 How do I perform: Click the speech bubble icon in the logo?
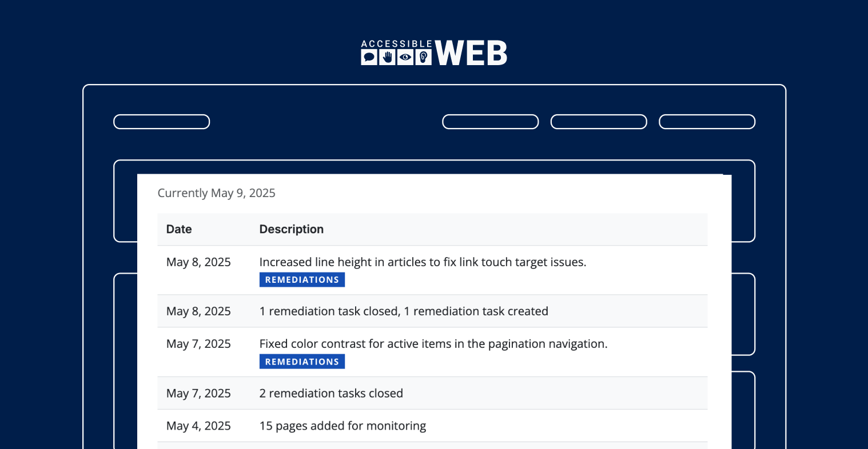tap(369, 57)
